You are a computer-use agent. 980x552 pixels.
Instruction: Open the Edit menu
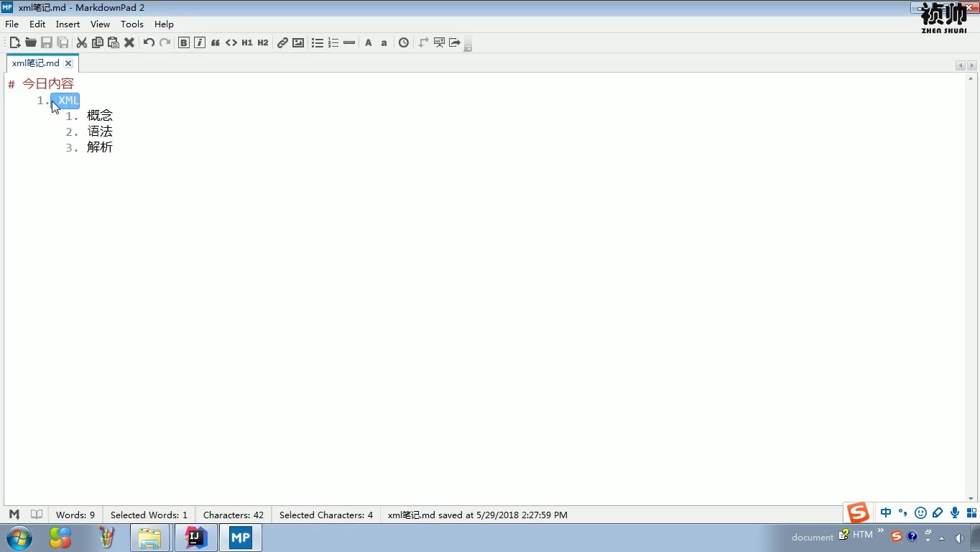coord(37,24)
